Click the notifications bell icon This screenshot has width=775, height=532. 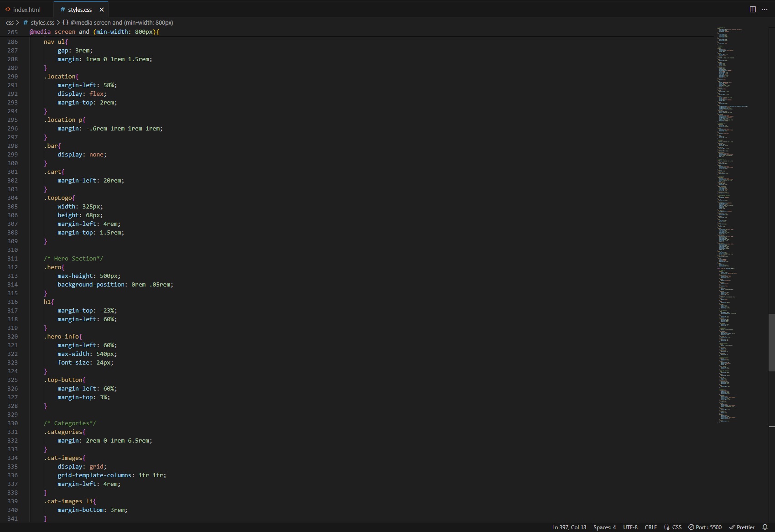point(765,527)
